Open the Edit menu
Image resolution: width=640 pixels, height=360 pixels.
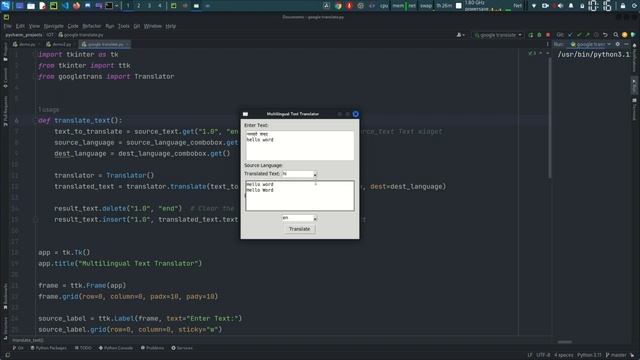point(20,26)
